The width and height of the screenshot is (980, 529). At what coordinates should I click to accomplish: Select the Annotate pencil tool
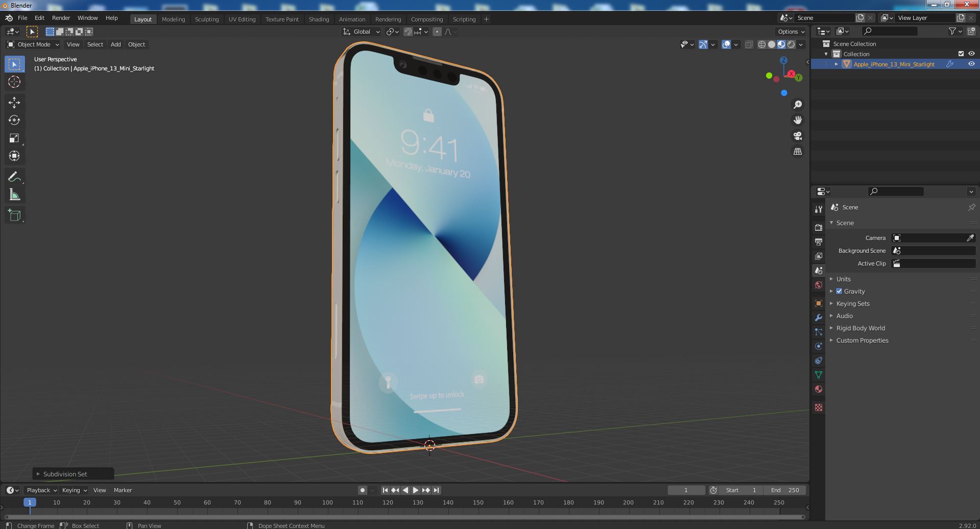14,177
